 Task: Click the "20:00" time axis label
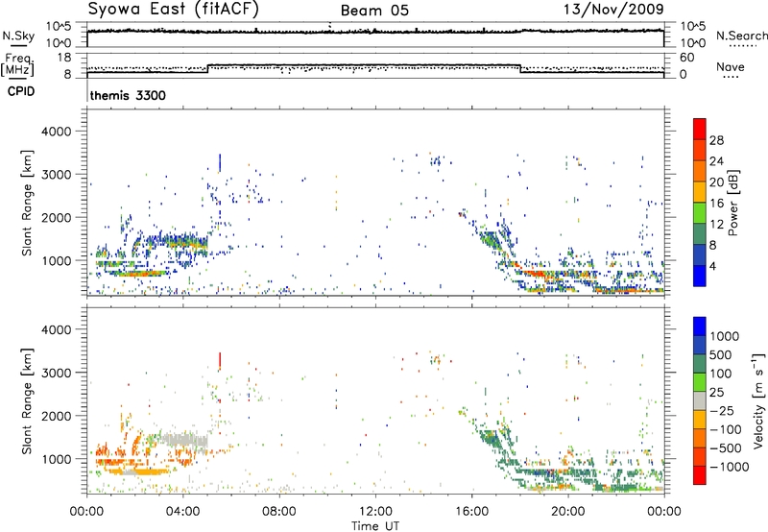[x=568, y=512]
